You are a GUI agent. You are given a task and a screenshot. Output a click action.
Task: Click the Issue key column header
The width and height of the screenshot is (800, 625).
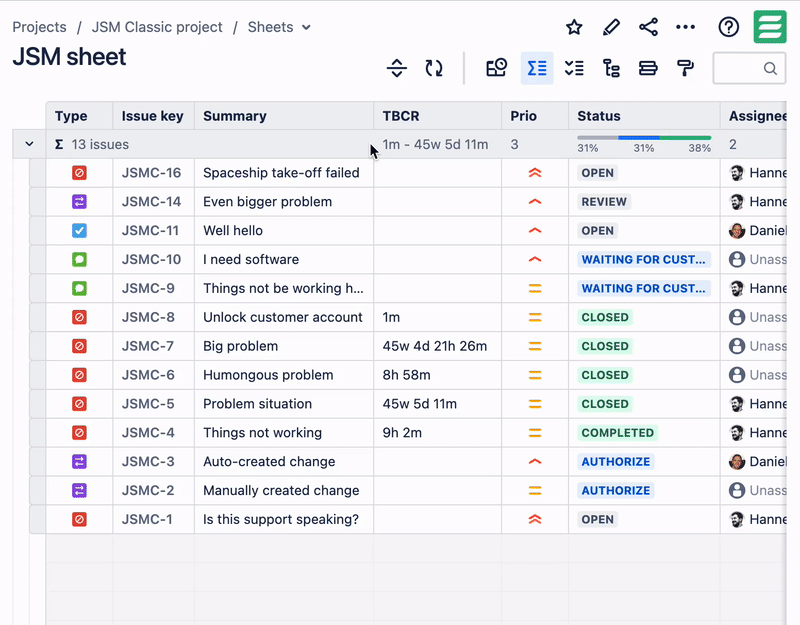point(152,116)
